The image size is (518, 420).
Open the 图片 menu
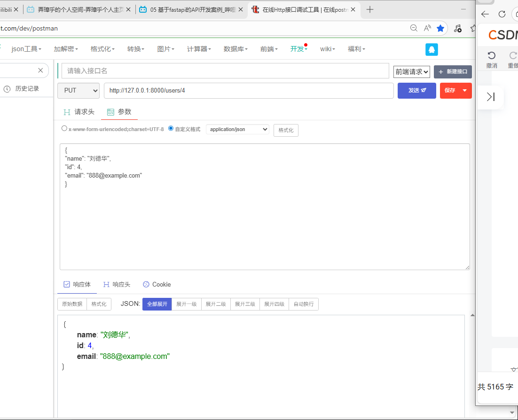tap(165, 49)
